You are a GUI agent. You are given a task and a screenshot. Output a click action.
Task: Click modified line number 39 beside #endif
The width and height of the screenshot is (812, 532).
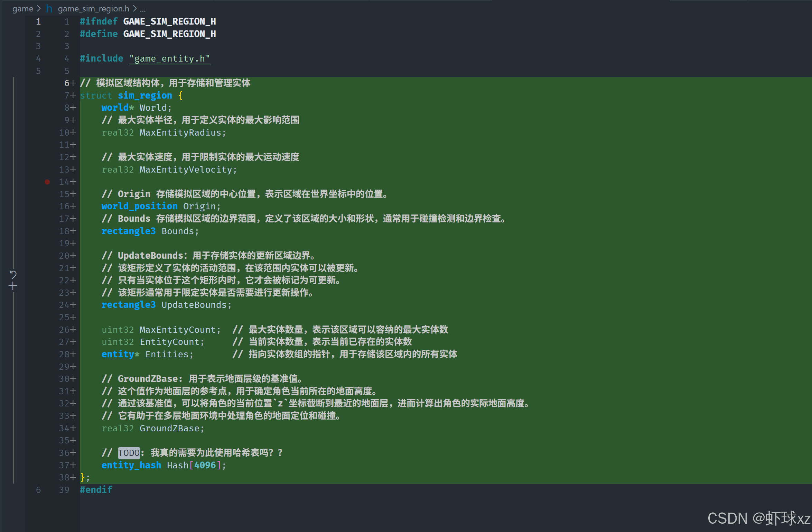[x=64, y=490]
